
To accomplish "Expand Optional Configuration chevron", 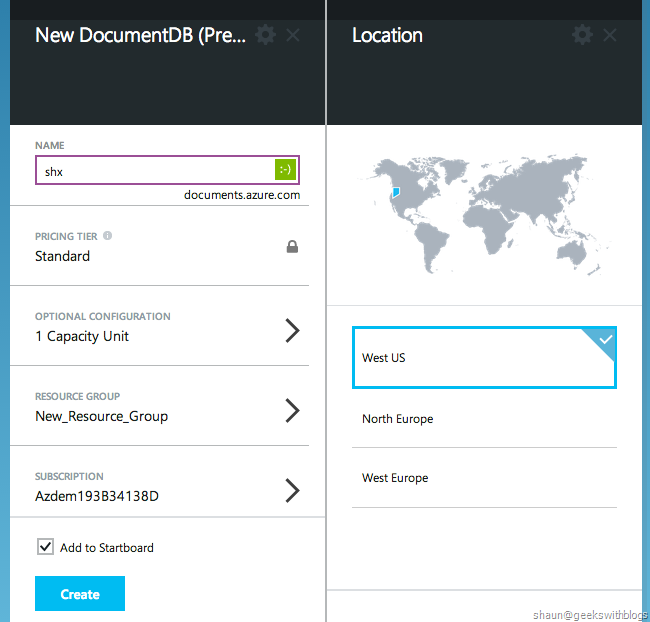I will [x=293, y=330].
